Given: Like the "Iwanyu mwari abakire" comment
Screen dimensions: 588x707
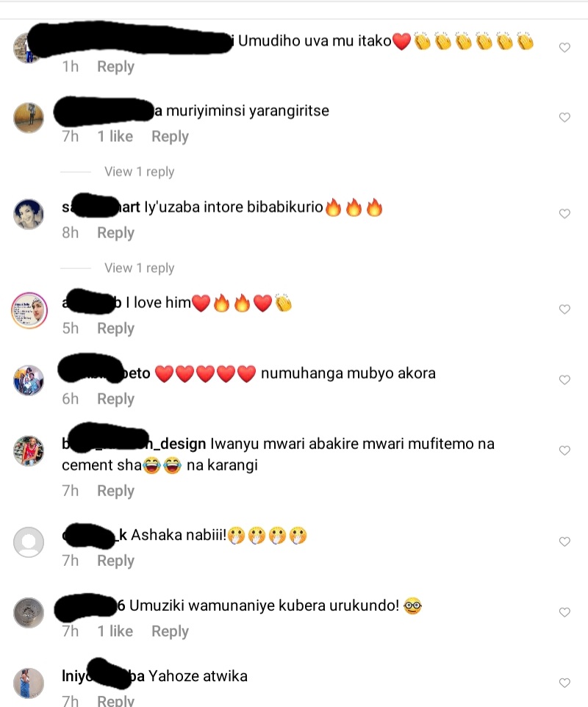Looking at the screenshot, I should (x=564, y=451).
